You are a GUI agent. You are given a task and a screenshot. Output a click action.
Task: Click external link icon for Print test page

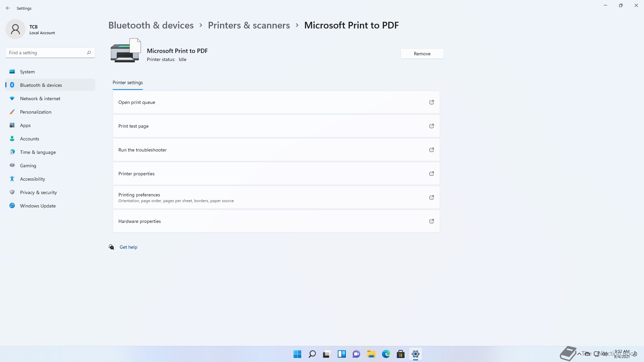coord(431,126)
